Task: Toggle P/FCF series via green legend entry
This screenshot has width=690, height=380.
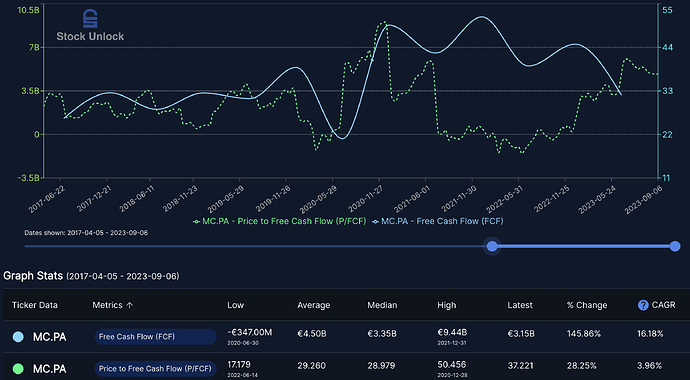Action: (x=279, y=221)
